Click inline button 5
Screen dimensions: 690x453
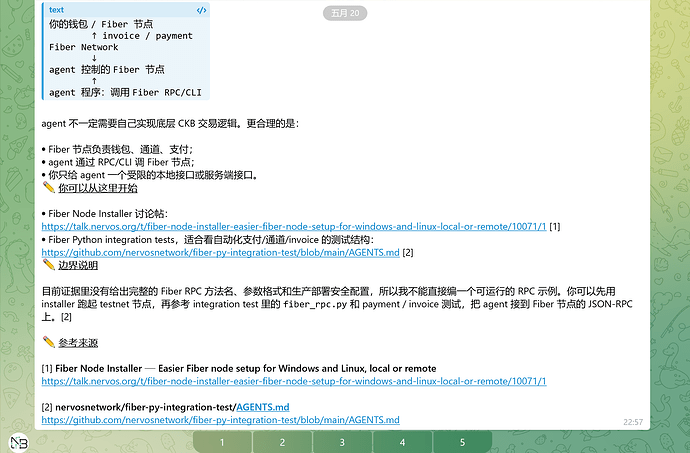click(462, 442)
